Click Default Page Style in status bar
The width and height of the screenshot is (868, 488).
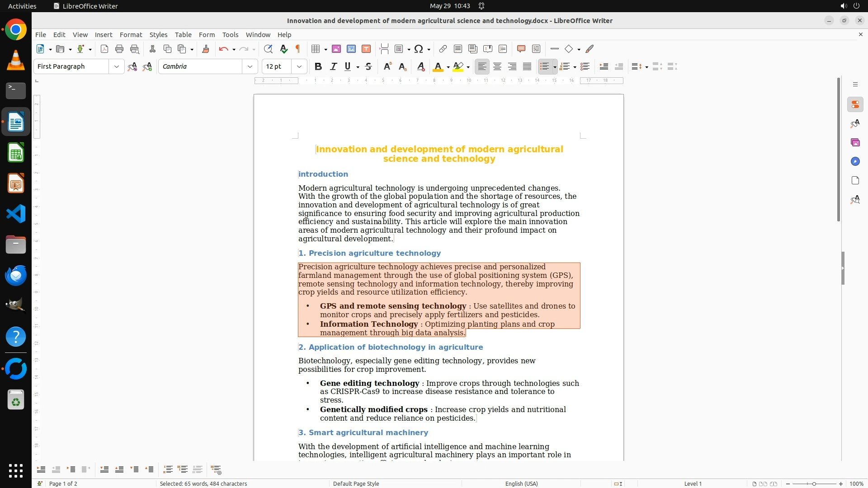[356, 483]
